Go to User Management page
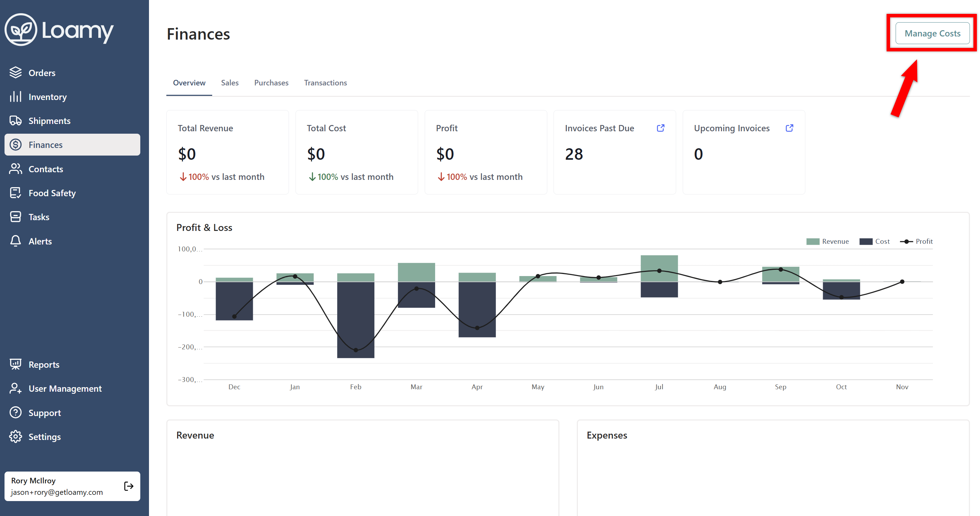This screenshot has width=980, height=516. tap(65, 389)
